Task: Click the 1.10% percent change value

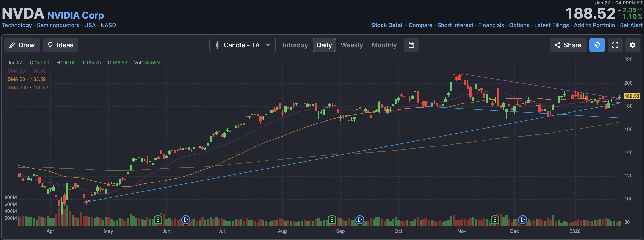Action: pyautogui.click(x=632, y=17)
